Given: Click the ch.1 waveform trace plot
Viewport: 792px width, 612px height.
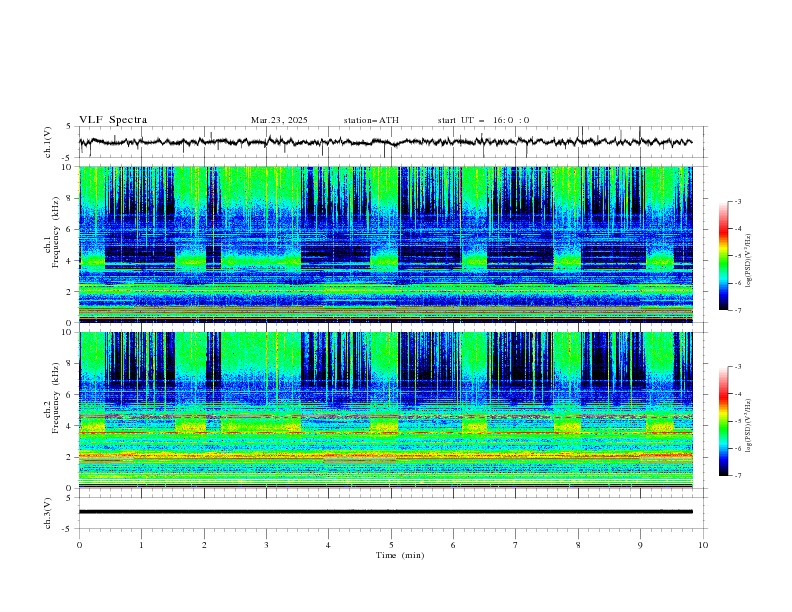Looking at the screenshot, I should pyautogui.click(x=386, y=142).
